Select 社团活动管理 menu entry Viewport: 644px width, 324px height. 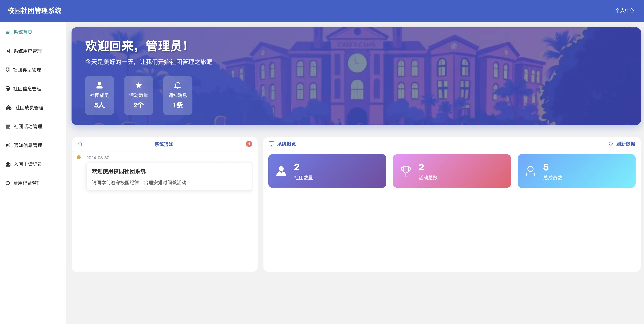point(28,127)
